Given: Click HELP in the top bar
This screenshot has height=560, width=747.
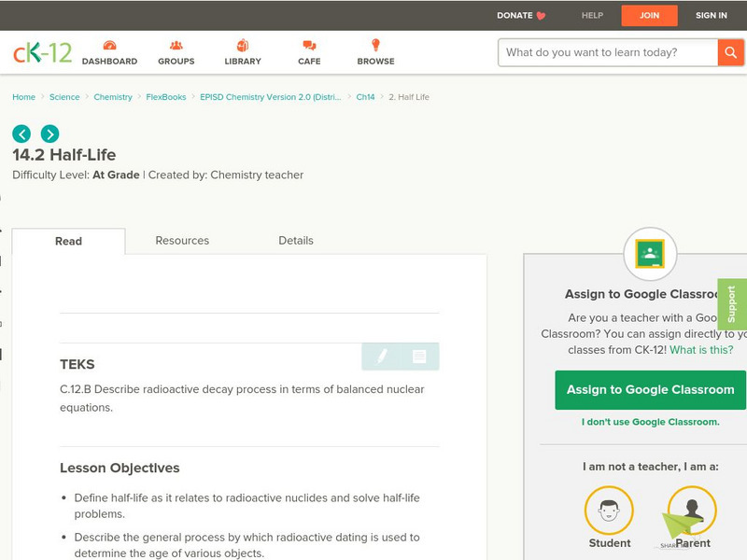Looking at the screenshot, I should pos(592,15).
